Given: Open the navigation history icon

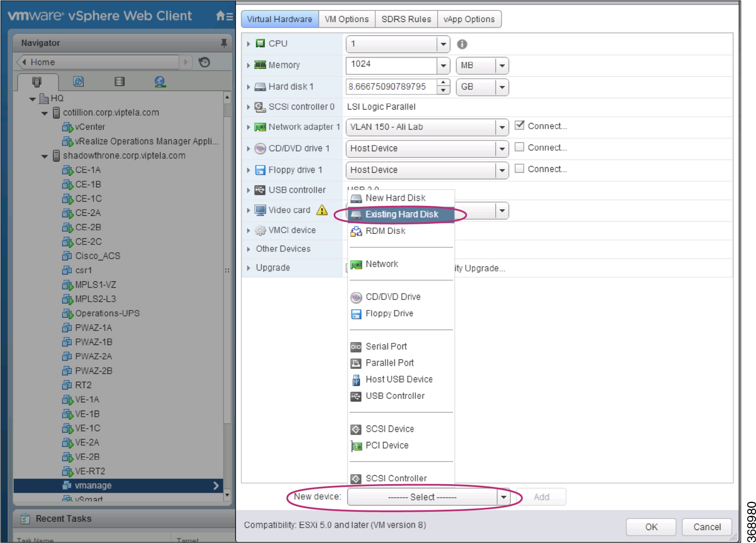Looking at the screenshot, I should tap(204, 62).
